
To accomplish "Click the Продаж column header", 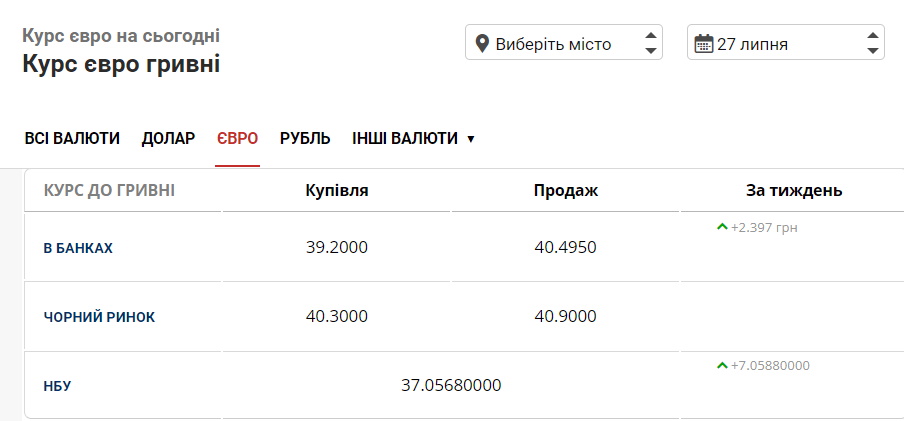I will [x=566, y=190].
